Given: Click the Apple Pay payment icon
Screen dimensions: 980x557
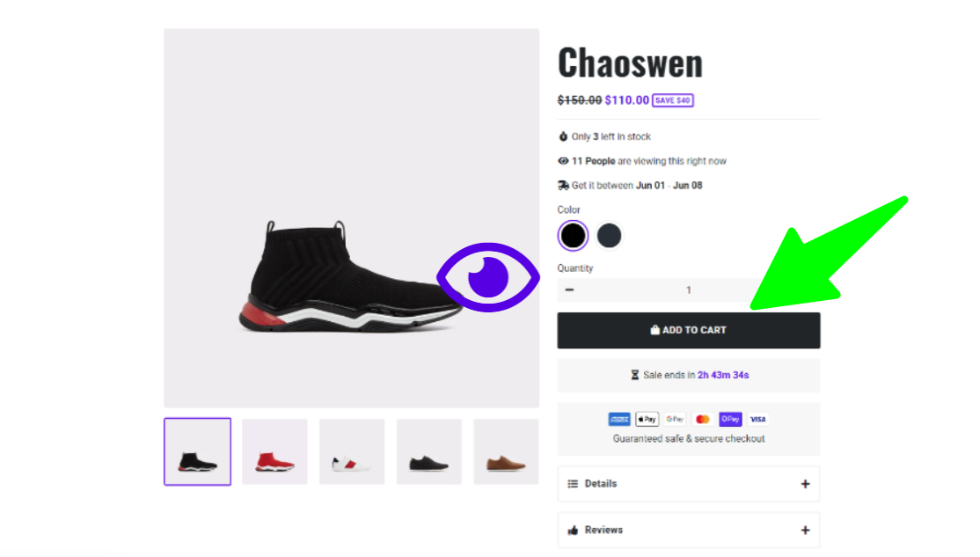Looking at the screenshot, I should [647, 419].
